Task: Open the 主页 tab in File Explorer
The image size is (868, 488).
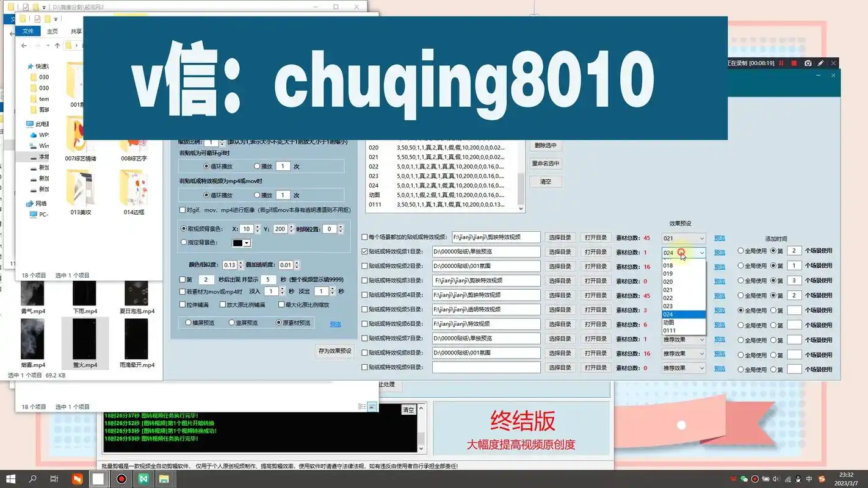Action: pyautogui.click(x=52, y=31)
